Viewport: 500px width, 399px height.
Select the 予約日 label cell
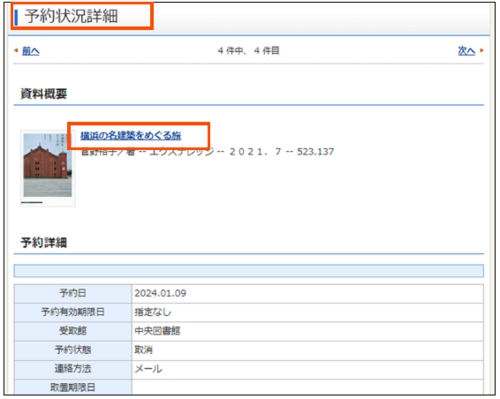73,293
